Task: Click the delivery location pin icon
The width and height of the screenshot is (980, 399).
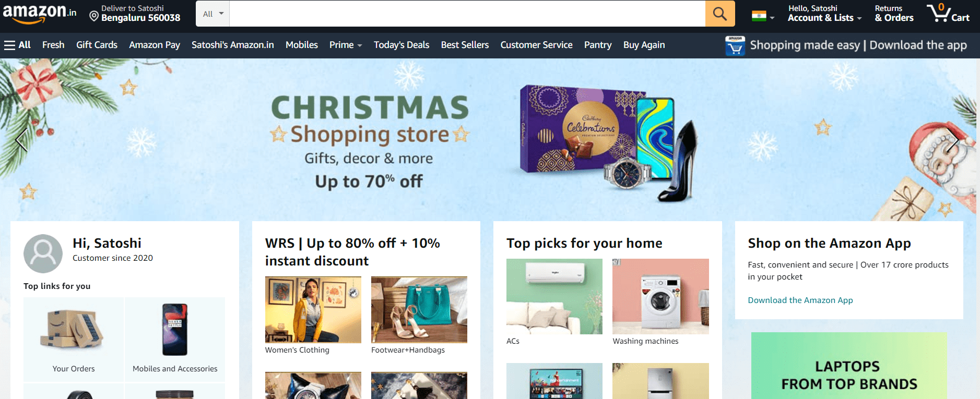Action: 94,16
